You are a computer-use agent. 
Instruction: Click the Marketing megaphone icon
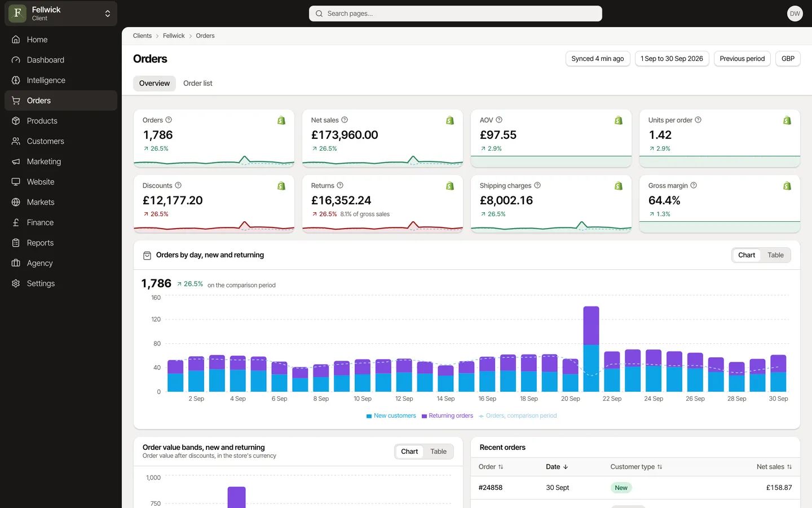click(x=16, y=161)
